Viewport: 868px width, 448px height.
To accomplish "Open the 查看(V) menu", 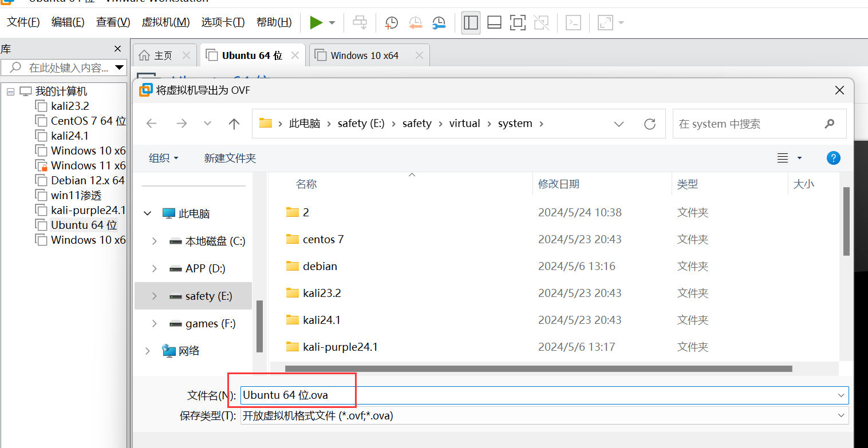I will pos(113,22).
